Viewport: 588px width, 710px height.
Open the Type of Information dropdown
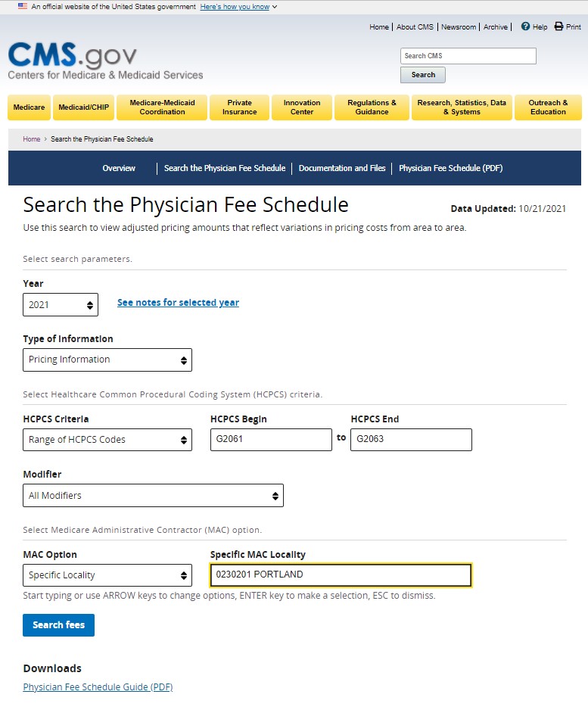click(x=107, y=360)
